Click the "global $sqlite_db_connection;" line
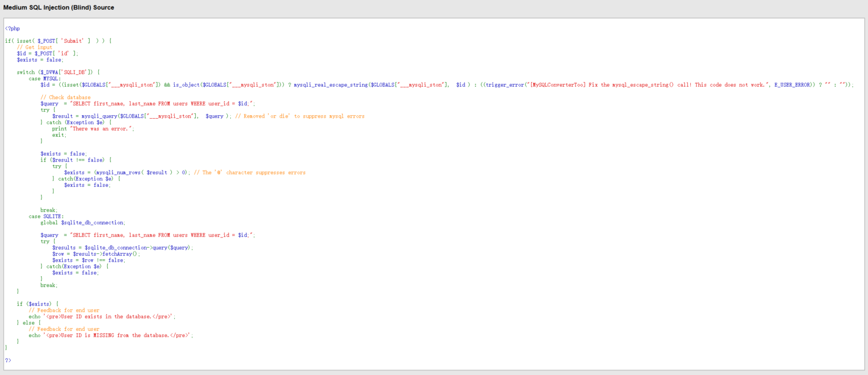The width and height of the screenshot is (868, 375). tap(83, 222)
